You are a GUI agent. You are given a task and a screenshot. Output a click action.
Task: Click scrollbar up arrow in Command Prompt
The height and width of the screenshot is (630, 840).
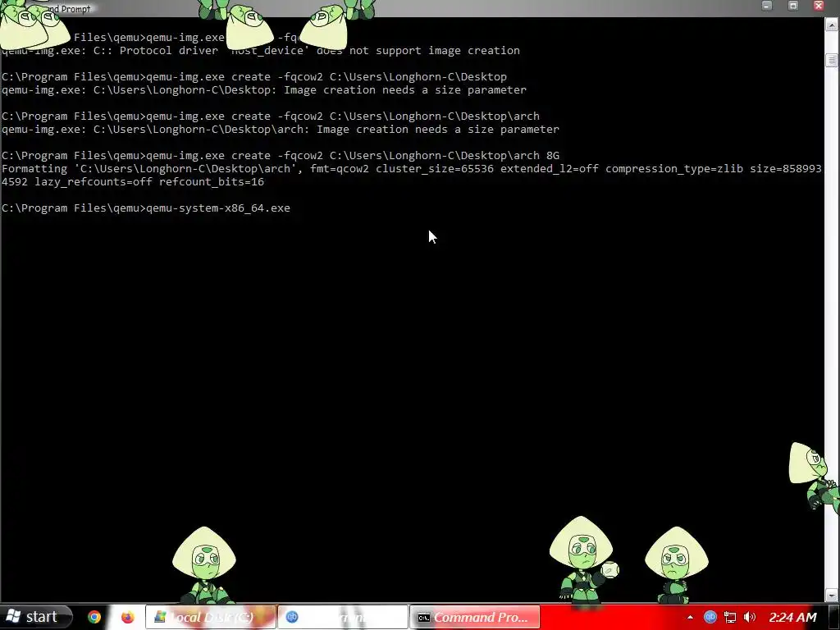click(x=832, y=24)
